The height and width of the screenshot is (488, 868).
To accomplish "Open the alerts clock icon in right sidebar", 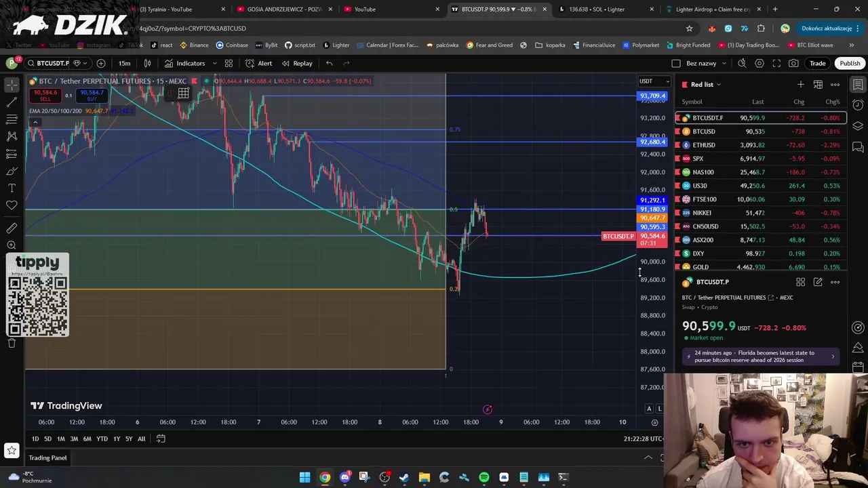I will tap(858, 105).
